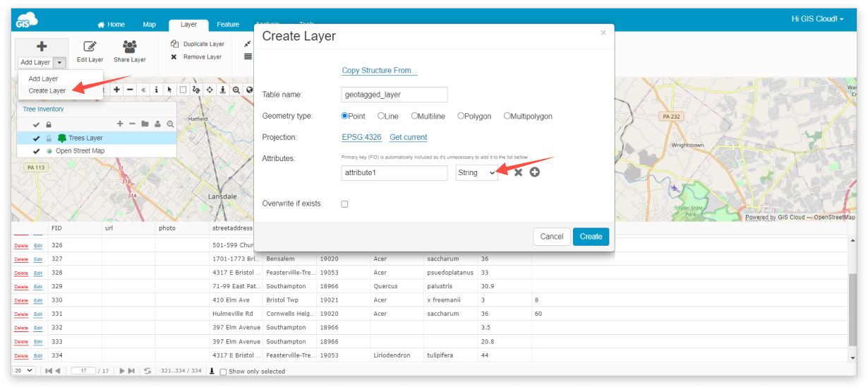868x390 pixels.
Task: Click Copy Structure From link
Action: pos(380,71)
